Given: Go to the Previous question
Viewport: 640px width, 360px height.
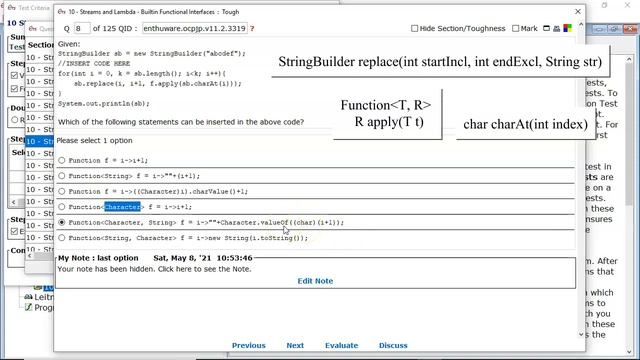Looking at the screenshot, I should 249,345.
